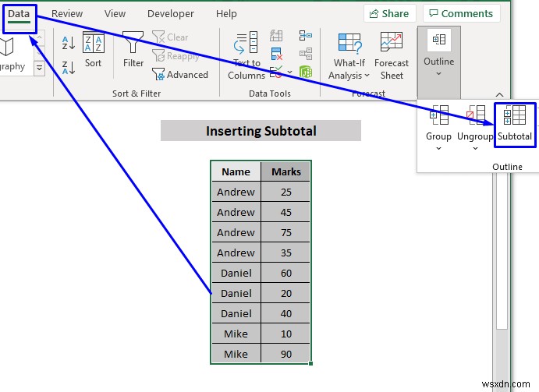Select Andrew cell beside marks 25

click(x=236, y=192)
